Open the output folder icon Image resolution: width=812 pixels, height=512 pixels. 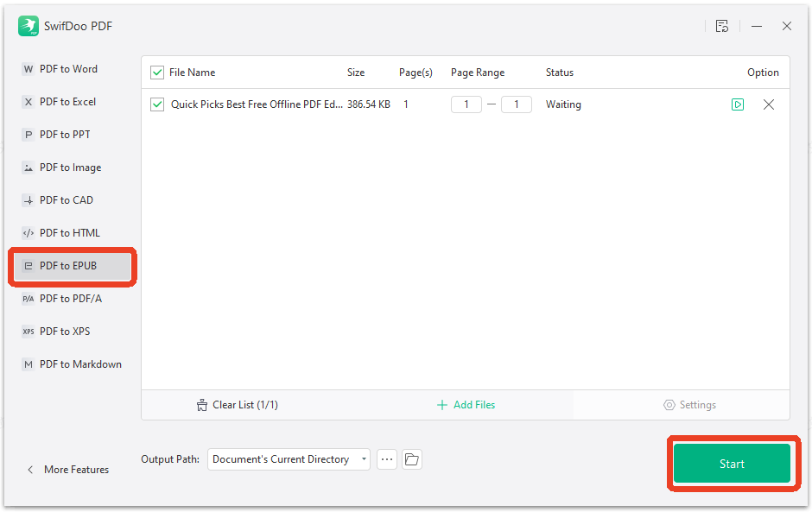coord(412,459)
